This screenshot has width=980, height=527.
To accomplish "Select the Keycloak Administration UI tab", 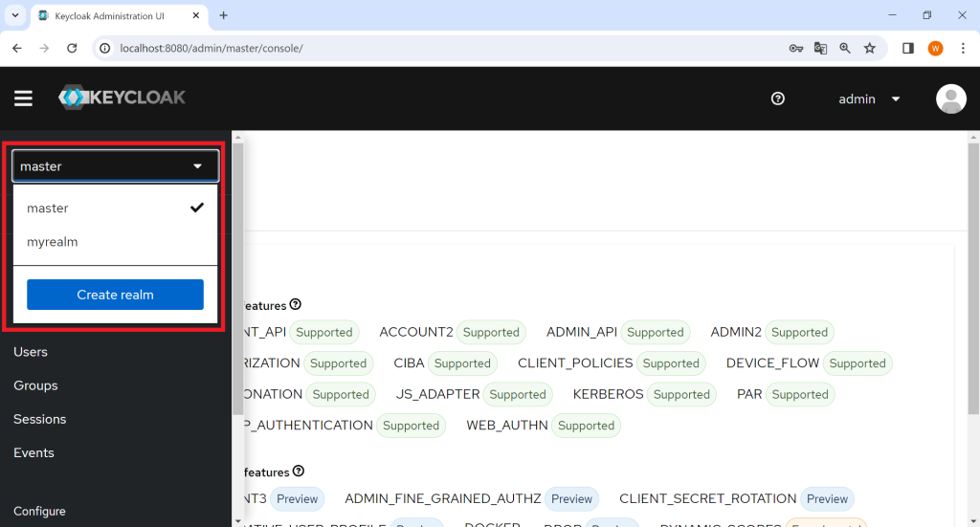I will click(x=119, y=15).
